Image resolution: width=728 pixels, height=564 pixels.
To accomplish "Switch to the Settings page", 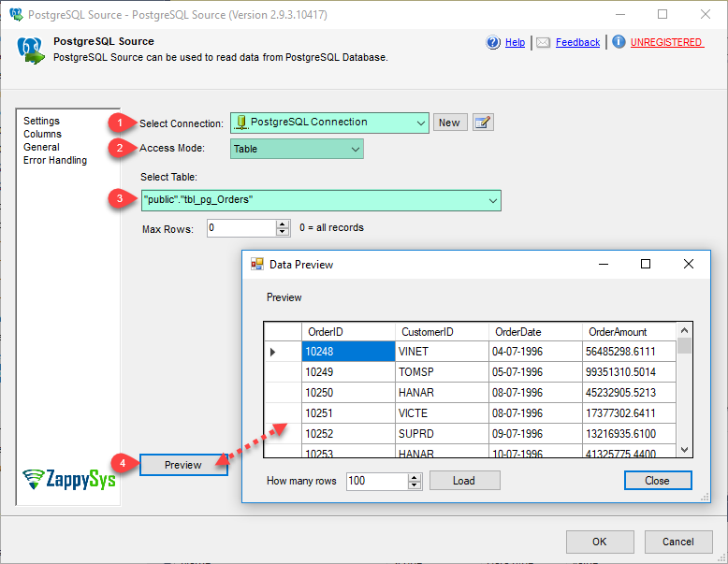I will (x=42, y=121).
